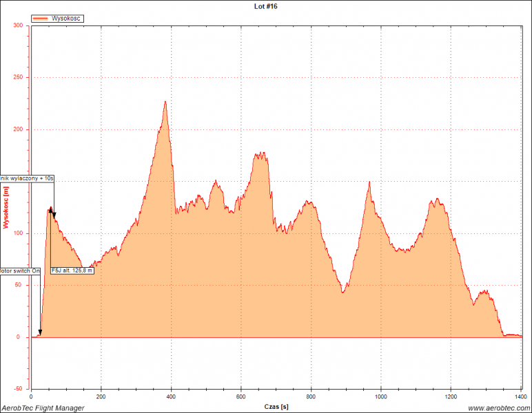Click the 1000 tick on time axis
Image resolution: width=532 pixels, height=413 pixels.
pyautogui.click(x=381, y=397)
